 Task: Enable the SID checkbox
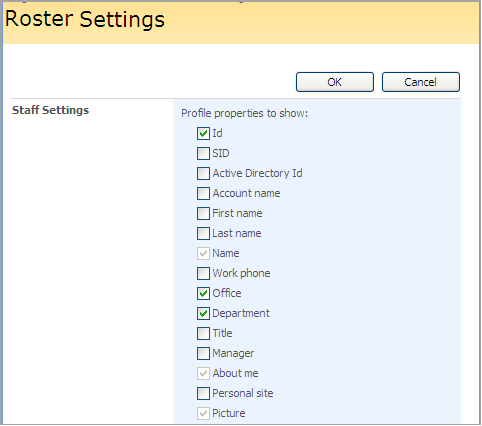[x=203, y=153]
